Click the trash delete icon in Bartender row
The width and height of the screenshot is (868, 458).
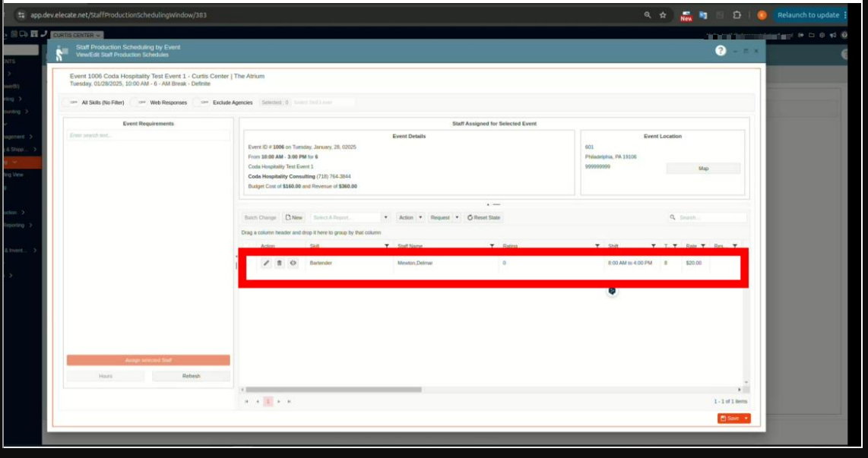(279, 263)
